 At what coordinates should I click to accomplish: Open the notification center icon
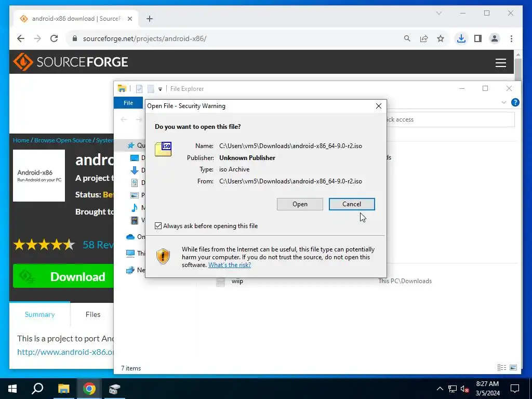tap(515, 389)
